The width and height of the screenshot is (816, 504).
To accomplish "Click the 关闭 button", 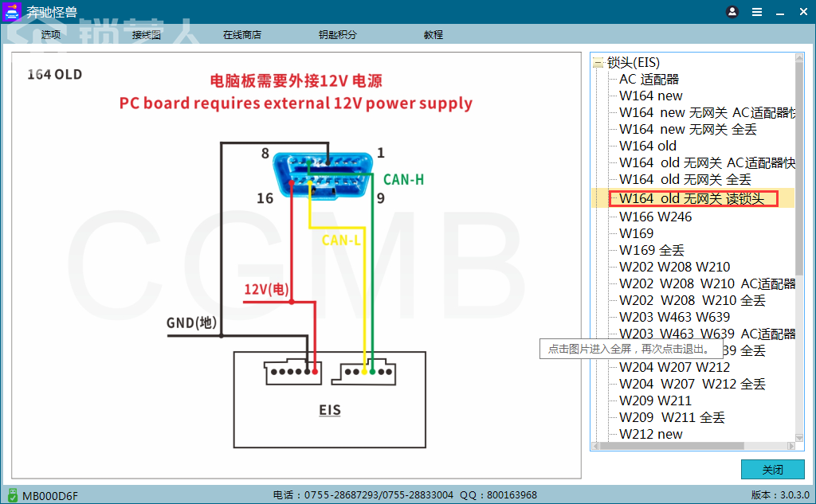I will pos(772,470).
